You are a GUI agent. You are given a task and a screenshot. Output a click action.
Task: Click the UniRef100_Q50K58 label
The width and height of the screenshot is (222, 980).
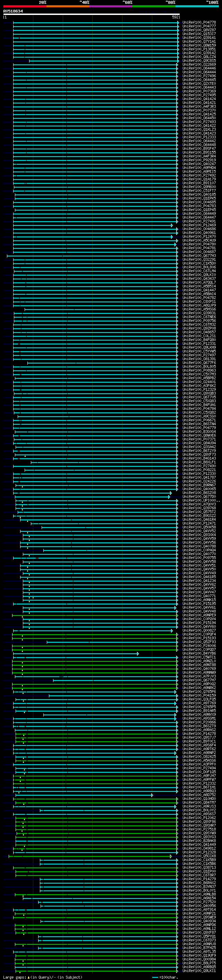[x=199, y=528]
